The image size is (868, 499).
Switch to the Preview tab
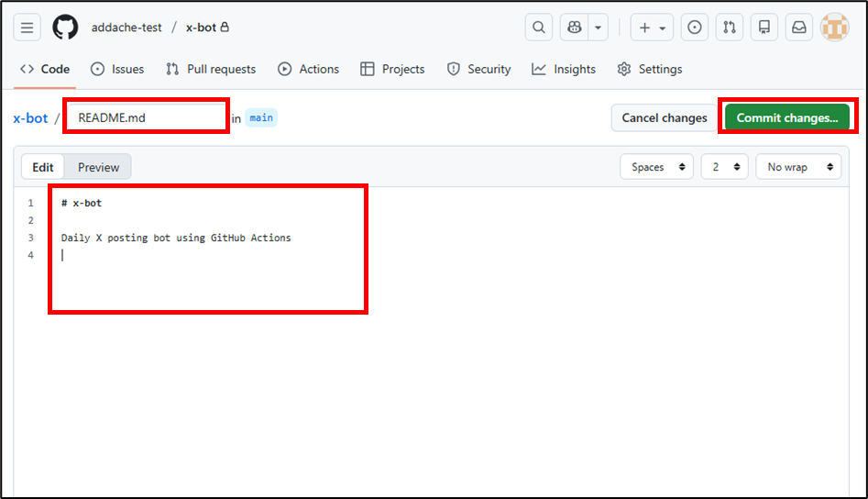pos(98,167)
